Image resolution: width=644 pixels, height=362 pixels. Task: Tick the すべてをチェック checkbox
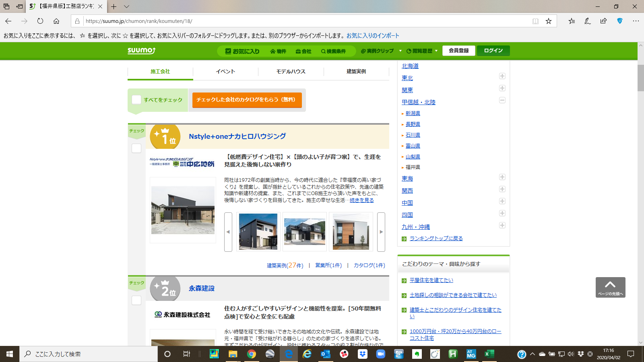point(136,100)
